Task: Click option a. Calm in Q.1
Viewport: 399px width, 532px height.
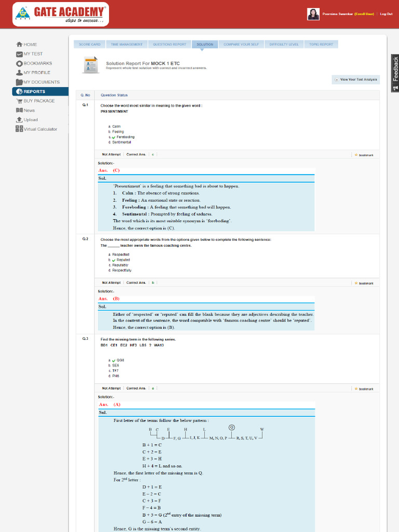Action: coord(114,127)
